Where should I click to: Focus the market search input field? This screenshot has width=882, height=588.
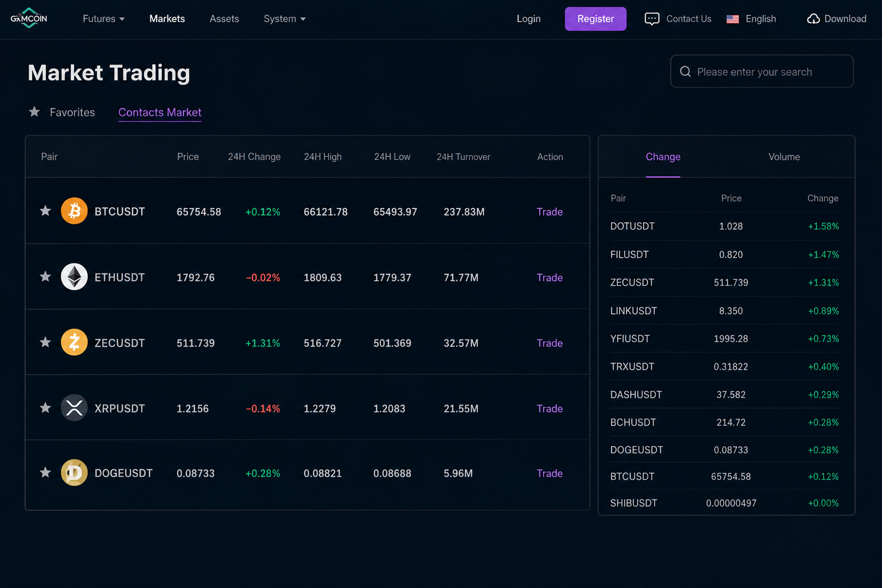761,71
